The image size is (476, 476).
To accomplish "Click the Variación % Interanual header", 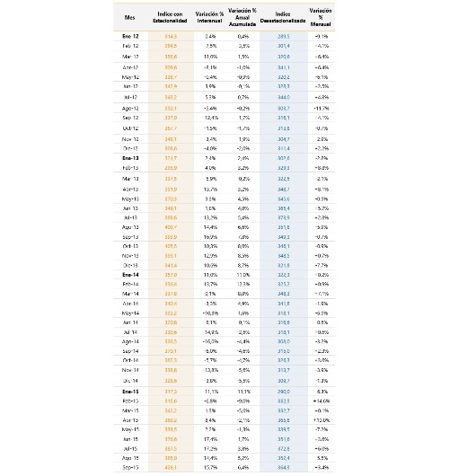I will (209, 17).
